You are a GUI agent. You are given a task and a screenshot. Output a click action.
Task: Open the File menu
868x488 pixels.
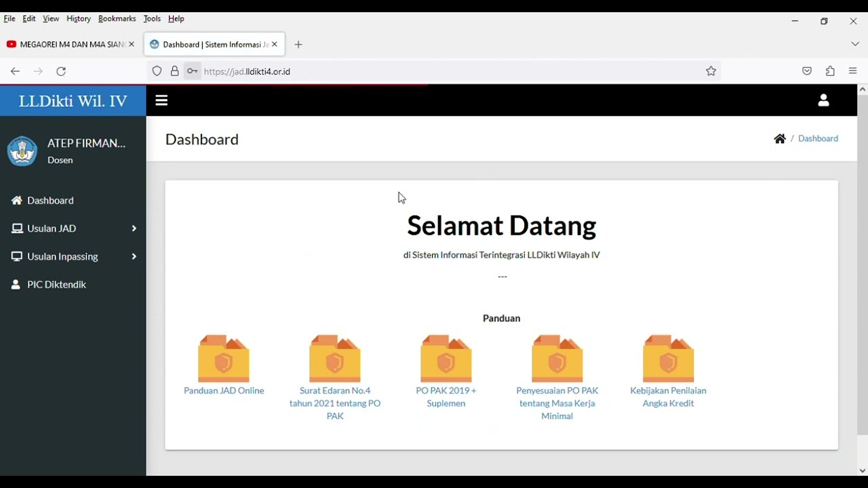click(9, 19)
